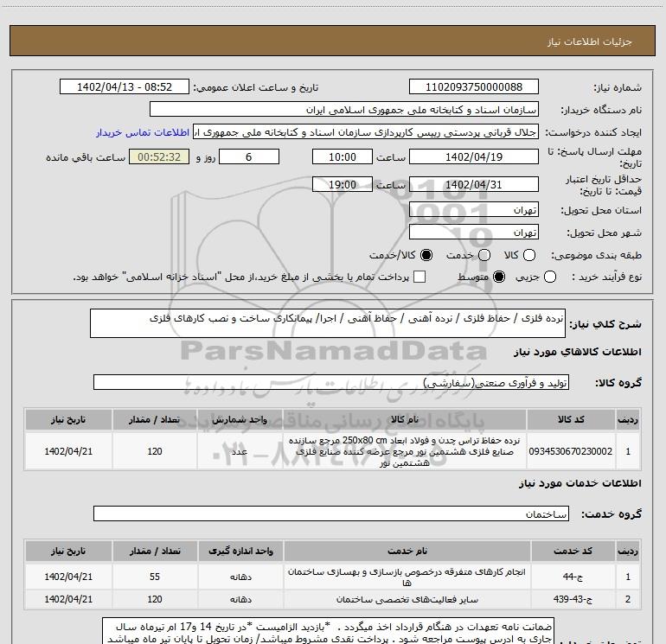Click the service name سایر فعالیت‌های تخصصی ساختمان

[407, 599]
